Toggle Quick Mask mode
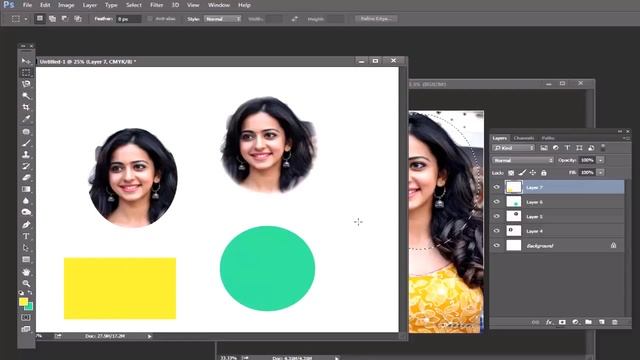The image size is (640, 360). click(26, 318)
